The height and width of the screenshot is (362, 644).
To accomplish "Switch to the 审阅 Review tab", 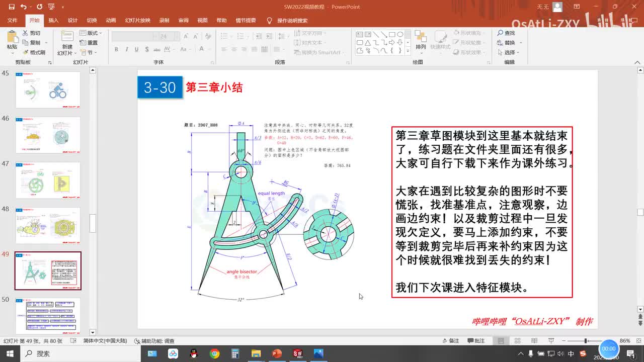I will (x=183, y=21).
